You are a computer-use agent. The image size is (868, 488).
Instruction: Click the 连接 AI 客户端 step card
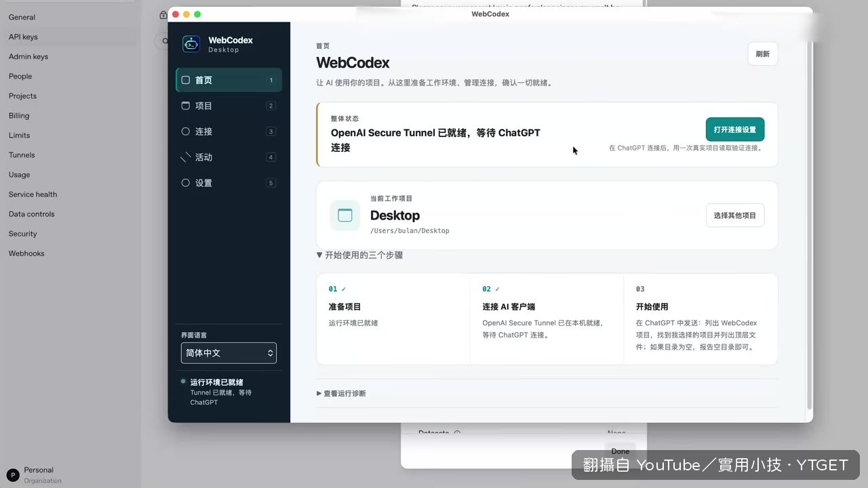click(547, 319)
